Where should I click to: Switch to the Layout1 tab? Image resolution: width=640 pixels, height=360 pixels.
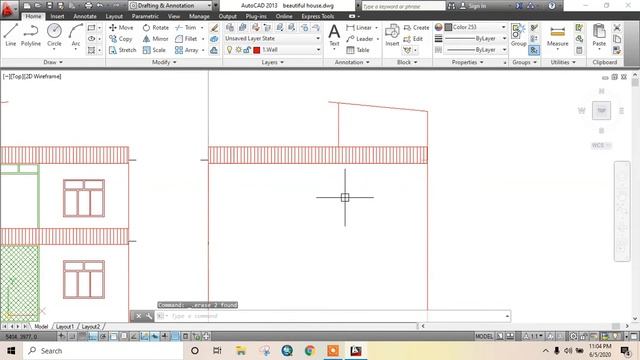point(65,327)
